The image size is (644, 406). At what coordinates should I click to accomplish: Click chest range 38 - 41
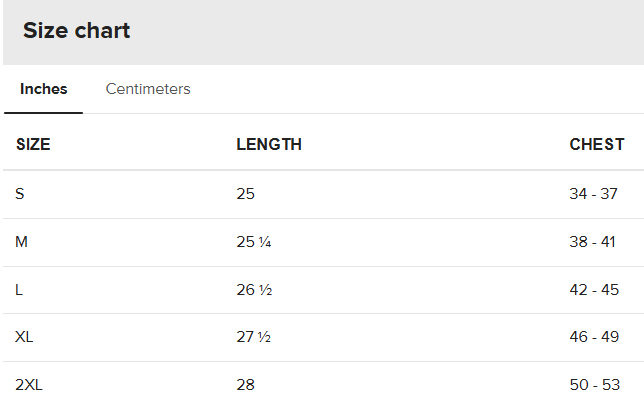pos(592,242)
